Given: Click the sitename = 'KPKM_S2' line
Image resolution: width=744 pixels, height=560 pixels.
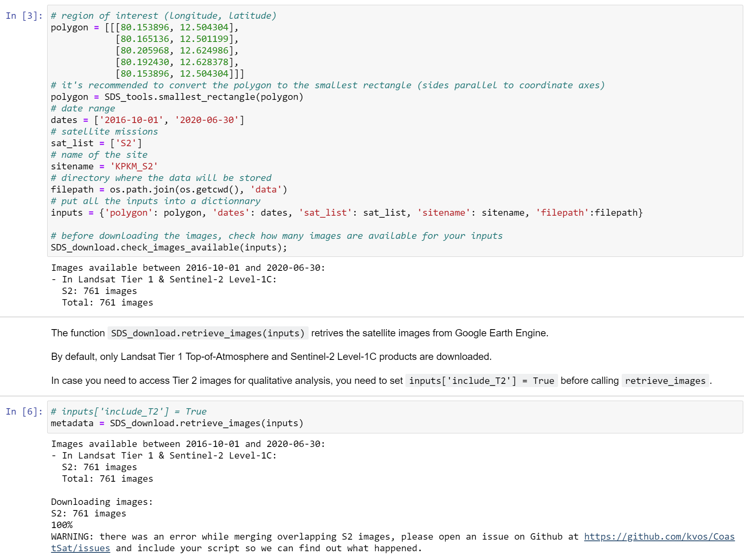Looking at the screenshot, I should (104, 166).
